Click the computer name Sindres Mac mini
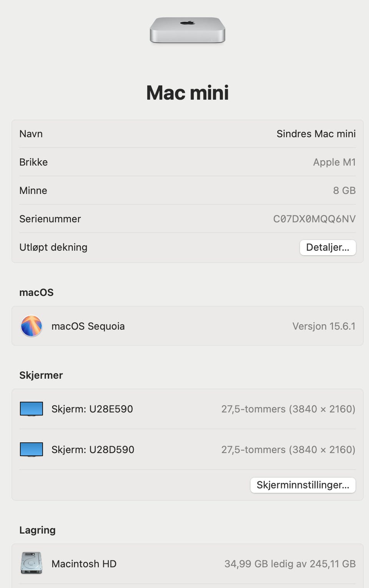 point(316,134)
